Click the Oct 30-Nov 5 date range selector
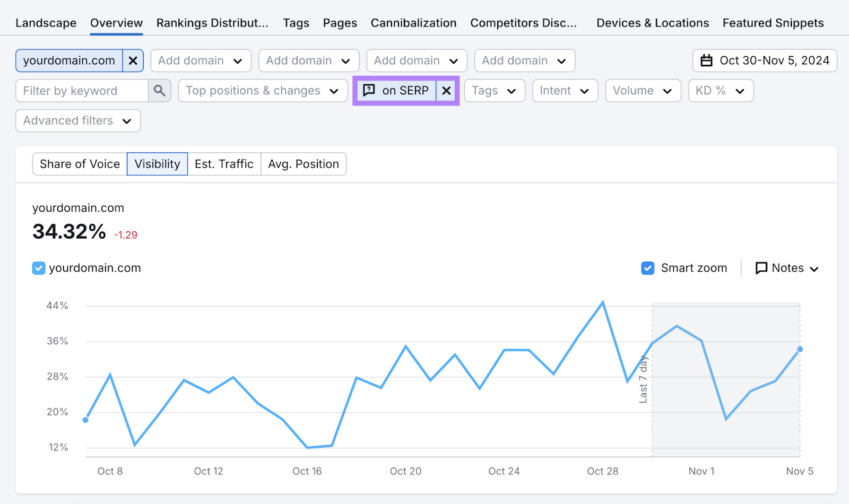Screen dimensions: 849x504 coord(772,60)
